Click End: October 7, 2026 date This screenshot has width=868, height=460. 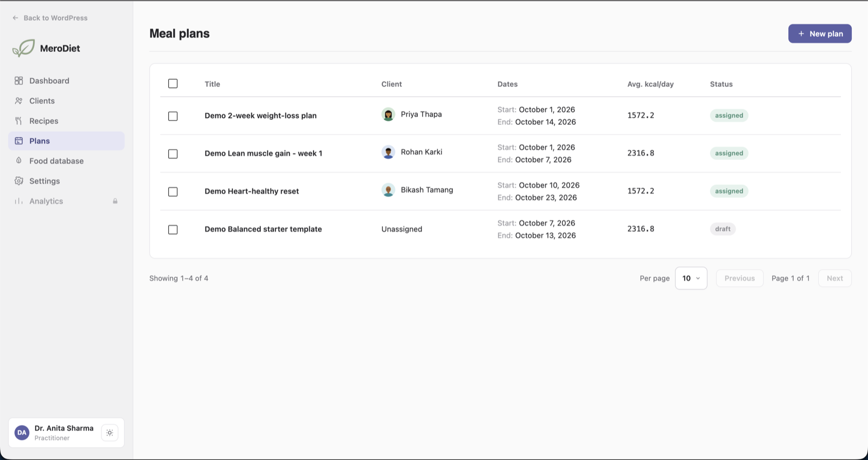pos(534,160)
